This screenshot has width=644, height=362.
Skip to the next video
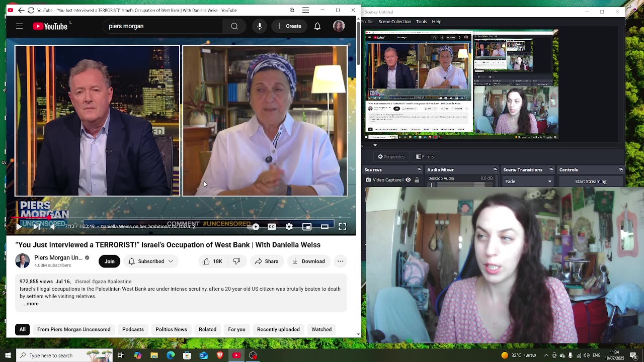tap(36, 227)
